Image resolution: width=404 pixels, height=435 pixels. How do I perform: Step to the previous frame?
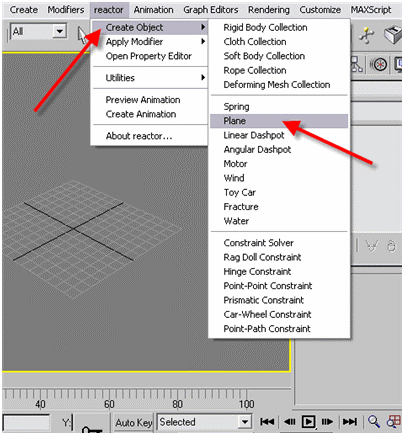tap(290, 422)
